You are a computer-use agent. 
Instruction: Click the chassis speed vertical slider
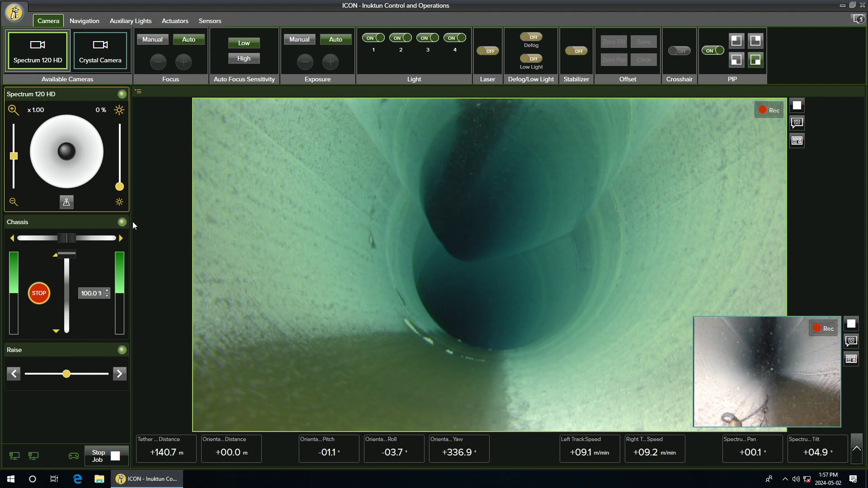pos(66,292)
